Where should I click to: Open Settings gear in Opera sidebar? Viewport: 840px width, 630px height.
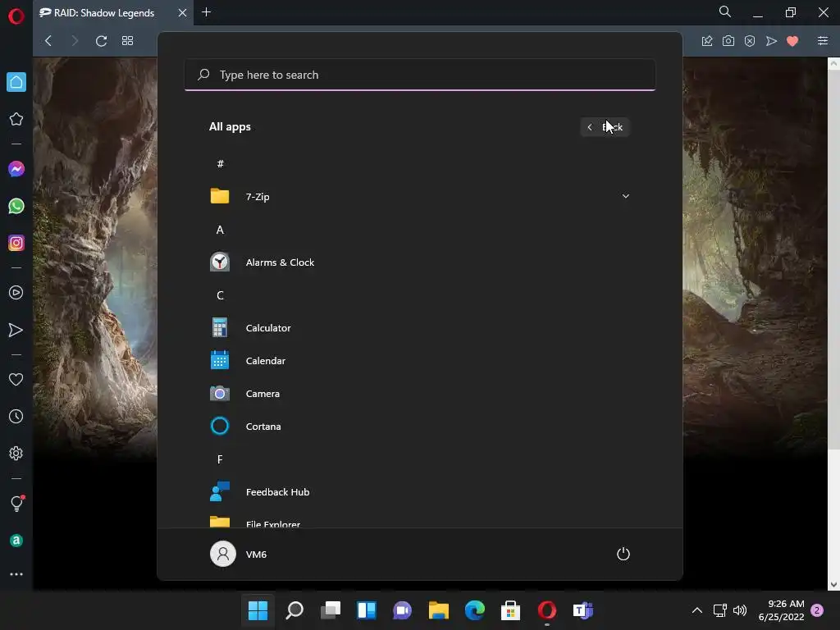pos(16,453)
